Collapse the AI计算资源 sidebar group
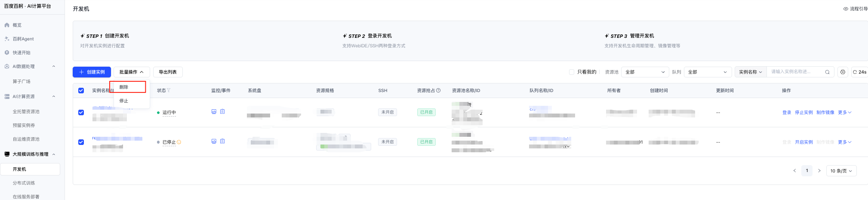This screenshot has height=200, width=868. (54, 96)
